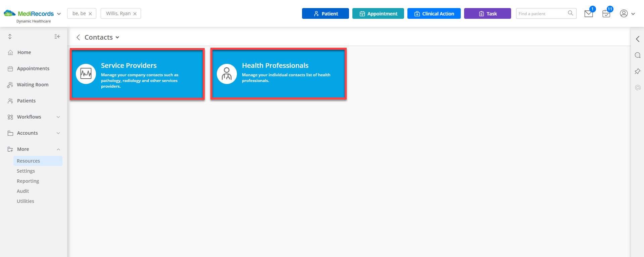Click the purple Task button

(x=488, y=13)
